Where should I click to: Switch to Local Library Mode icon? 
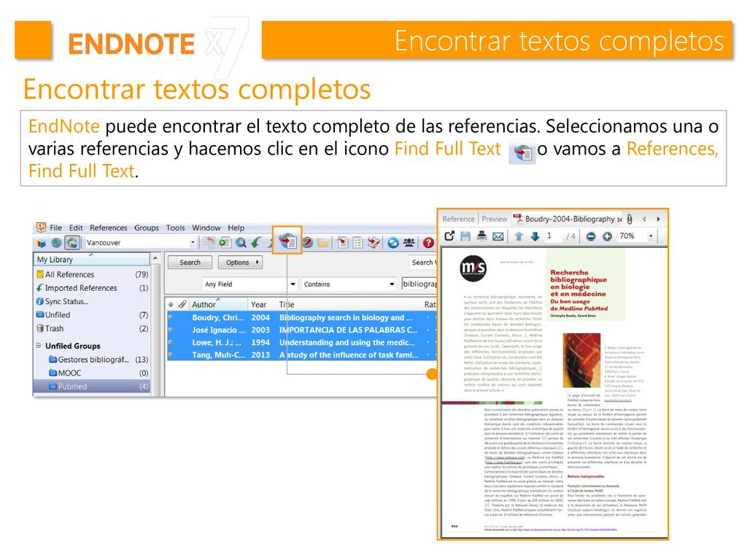(x=42, y=243)
